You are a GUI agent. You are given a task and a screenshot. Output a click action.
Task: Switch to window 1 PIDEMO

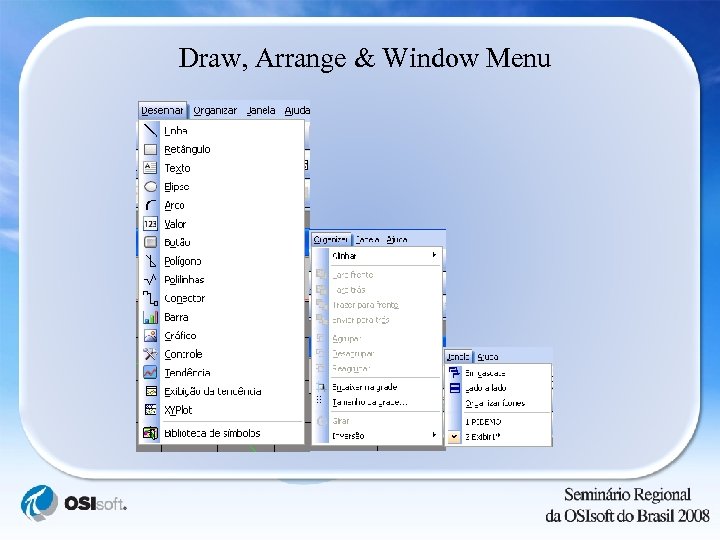(x=499, y=422)
